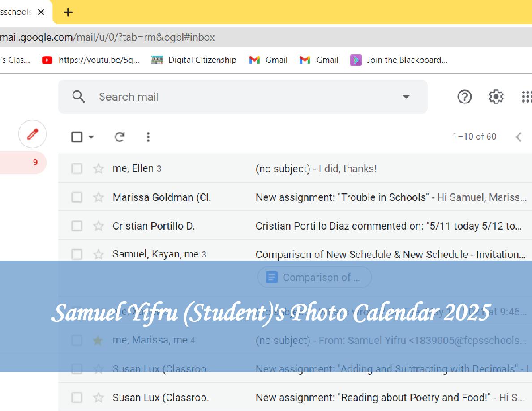This screenshot has width=532, height=411.
Task: Open the Support help question mark icon
Action: [x=464, y=97]
